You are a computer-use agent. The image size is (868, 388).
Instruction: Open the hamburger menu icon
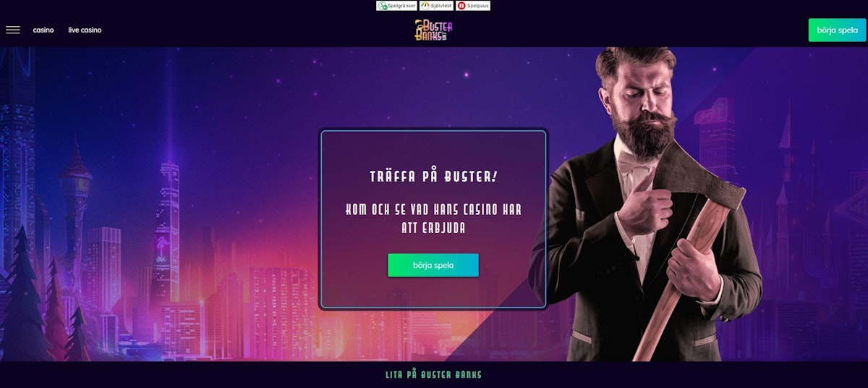pos(12,30)
